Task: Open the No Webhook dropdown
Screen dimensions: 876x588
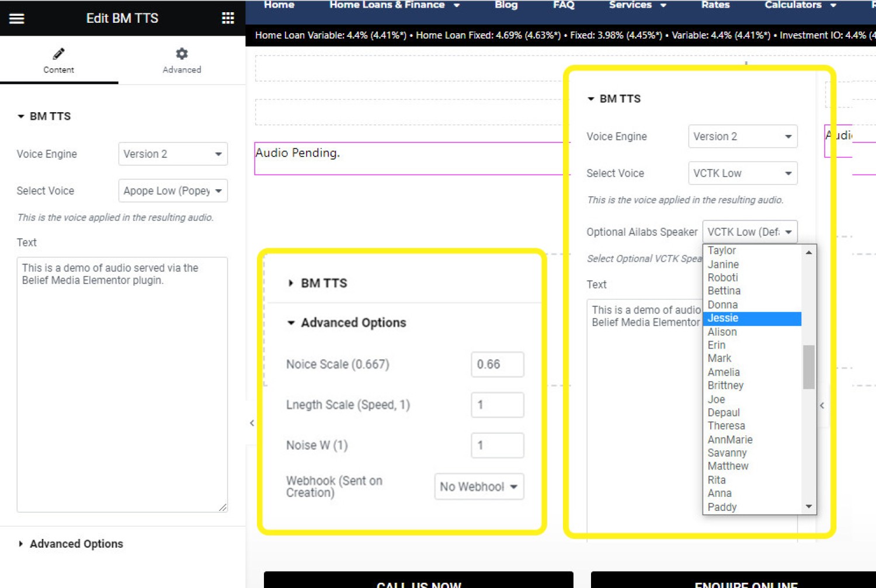Action: click(x=478, y=486)
